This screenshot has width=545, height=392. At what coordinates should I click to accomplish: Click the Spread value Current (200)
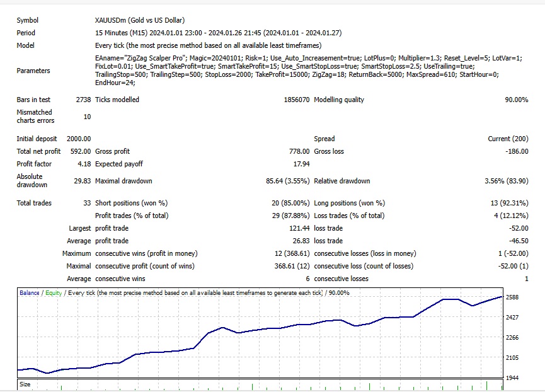[508, 139]
